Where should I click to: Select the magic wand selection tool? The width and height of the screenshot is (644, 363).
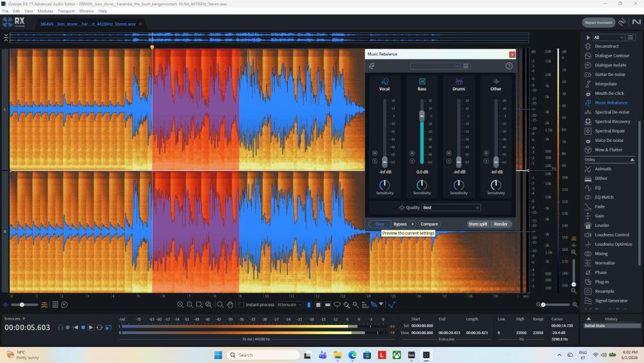(x=355, y=304)
